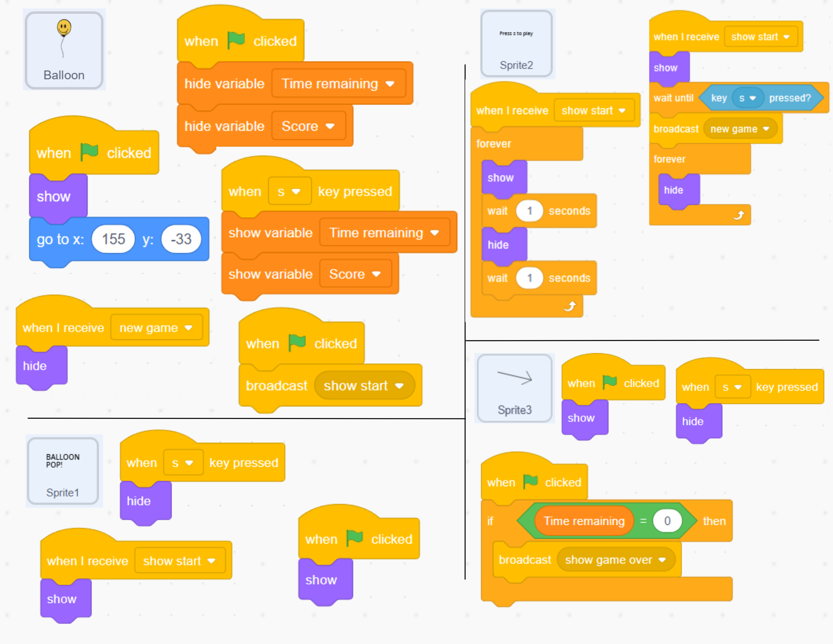Image resolution: width=833 pixels, height=644 pixels.
Task: Click first 'wait 1 seconds' number field
Action: tap(529, 211)
